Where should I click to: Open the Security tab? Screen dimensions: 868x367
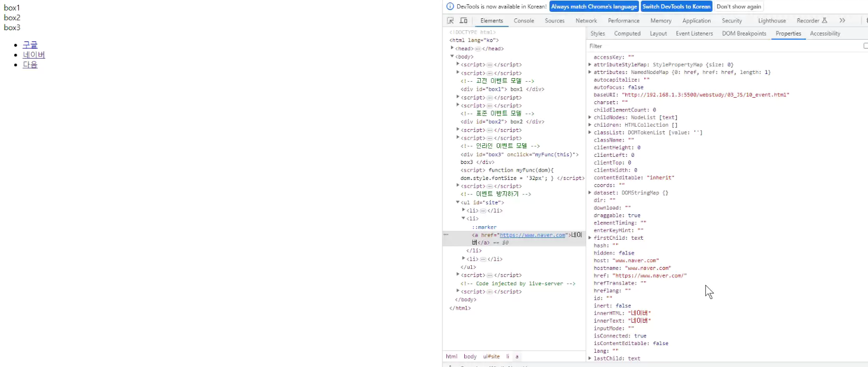(732, 21)
